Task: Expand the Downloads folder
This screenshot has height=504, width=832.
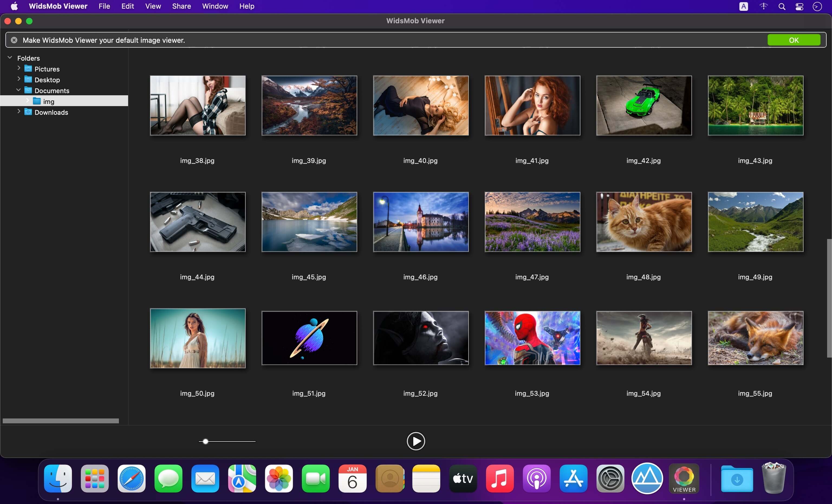Action: (x=19, y=112)
